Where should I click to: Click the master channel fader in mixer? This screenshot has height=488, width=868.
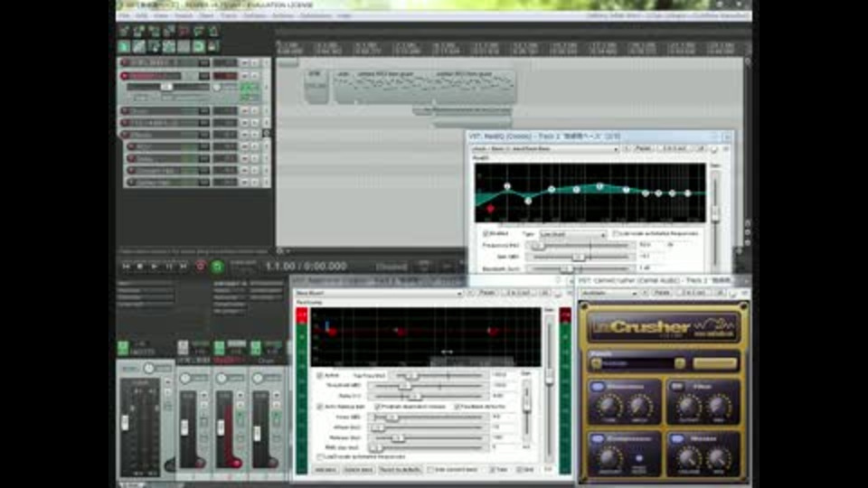(125, 423)
